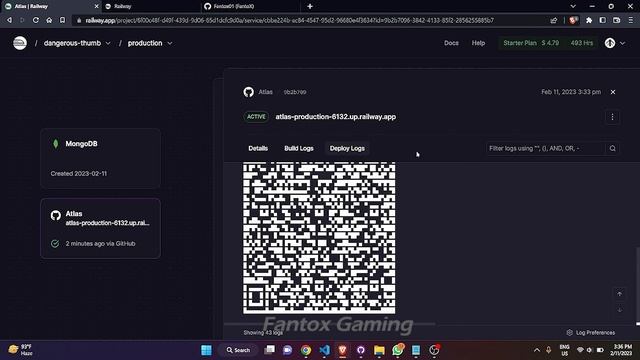Viewport: 640px width, 360px height.
Task: Open the tab search chevron
Action: [x=573, y=7]
